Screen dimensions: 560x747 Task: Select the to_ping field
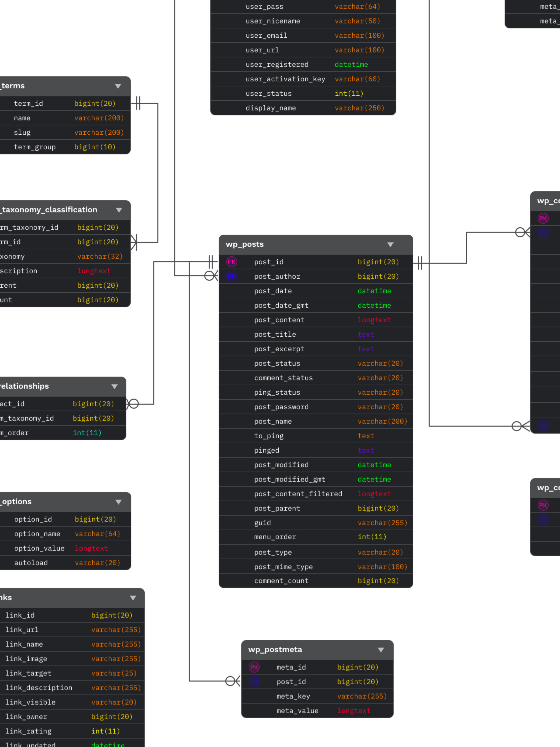click(x=316, y=436)
